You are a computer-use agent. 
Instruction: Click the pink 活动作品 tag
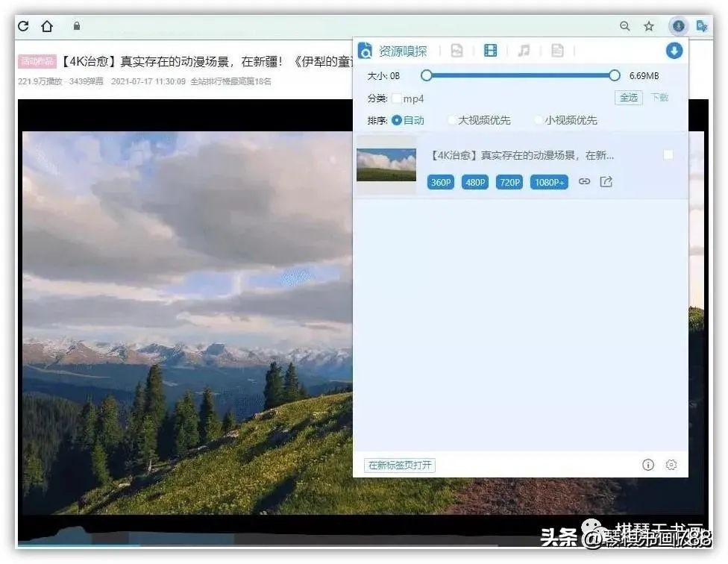tap(37, 61)
